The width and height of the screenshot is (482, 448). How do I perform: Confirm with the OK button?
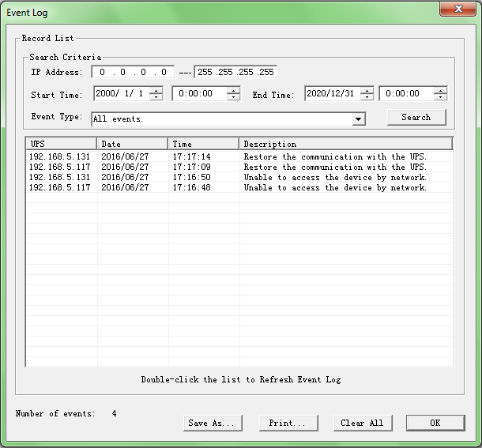coord(435,423)
